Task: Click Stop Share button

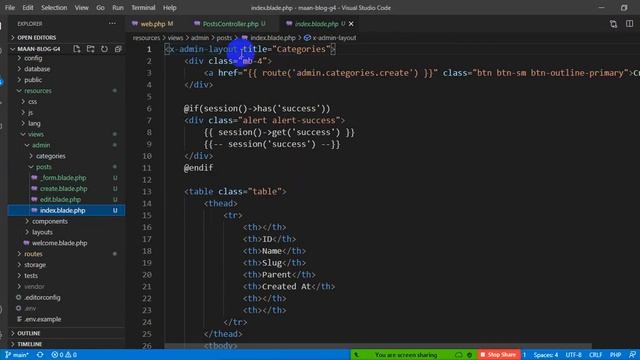Action: 498,355
